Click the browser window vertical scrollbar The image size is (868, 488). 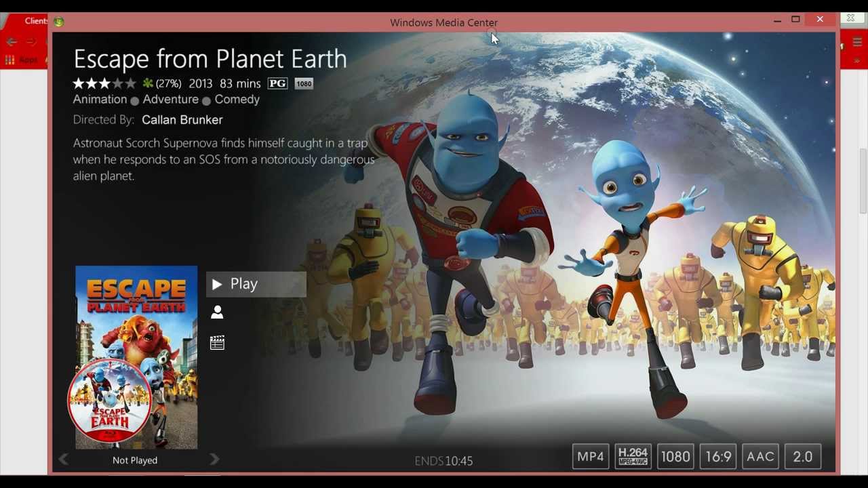click(863, 182)
